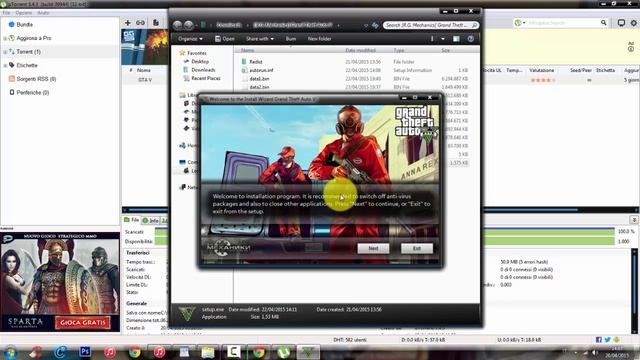Switch to the Info tab in details pane
The height and width of the screenshot is (360, 640).
(150, 220)
